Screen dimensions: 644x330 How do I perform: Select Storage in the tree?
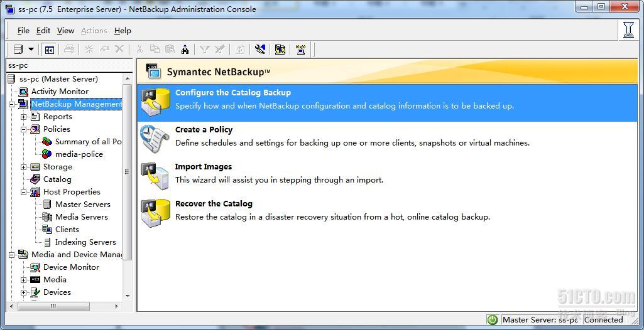[58, 167]
